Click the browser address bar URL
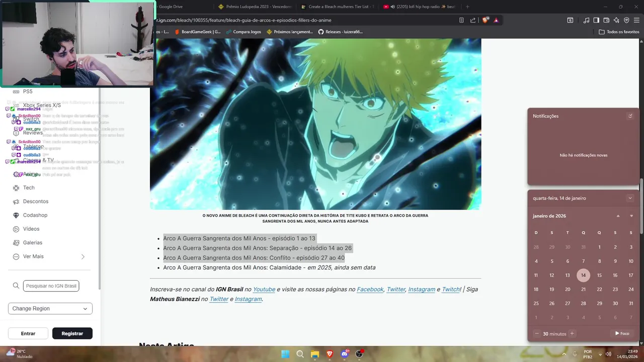 (x=244, y=20)
